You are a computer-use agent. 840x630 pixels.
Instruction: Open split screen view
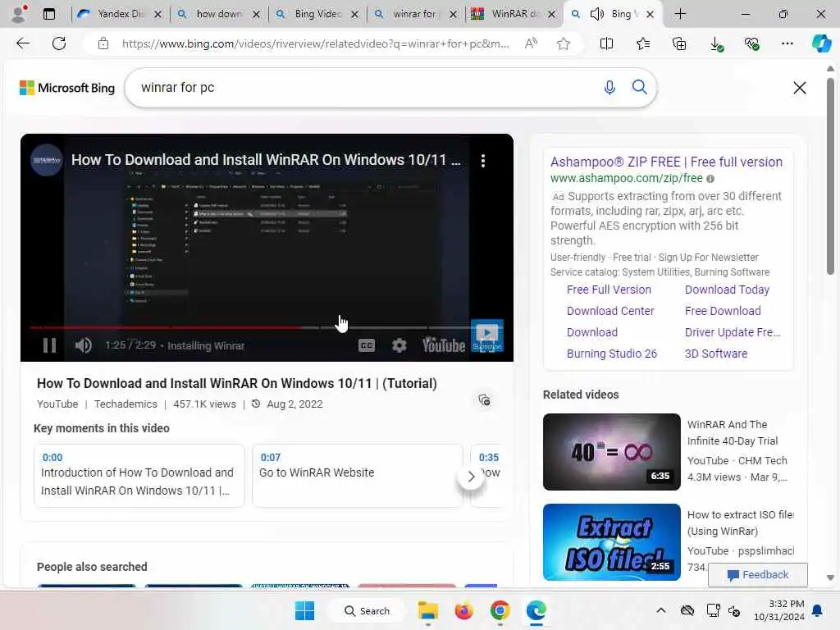pyautogui.click(x=606, y=43)
